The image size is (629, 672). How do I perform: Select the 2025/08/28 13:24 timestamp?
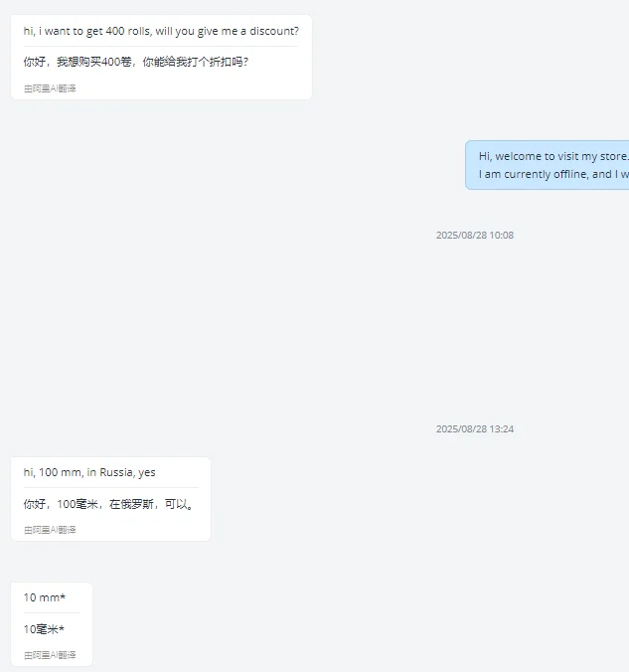[475, 429]
